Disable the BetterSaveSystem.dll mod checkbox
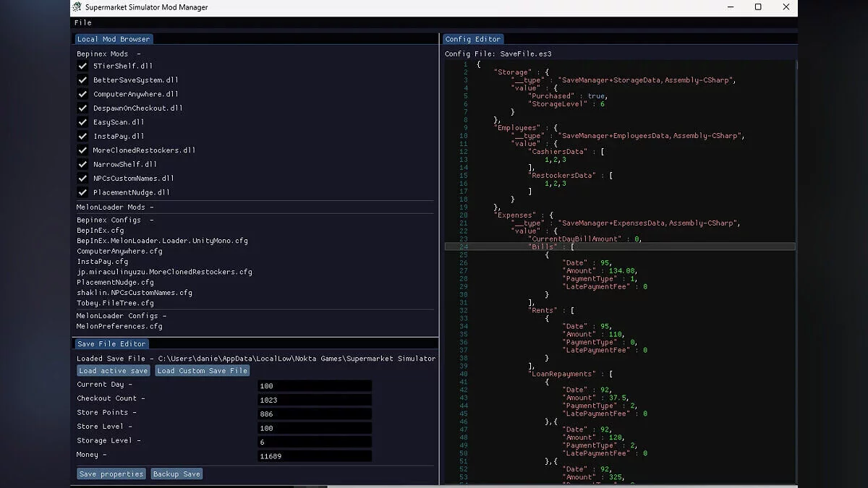This screenshot has height=488, width=868. [x=82, y=80]
